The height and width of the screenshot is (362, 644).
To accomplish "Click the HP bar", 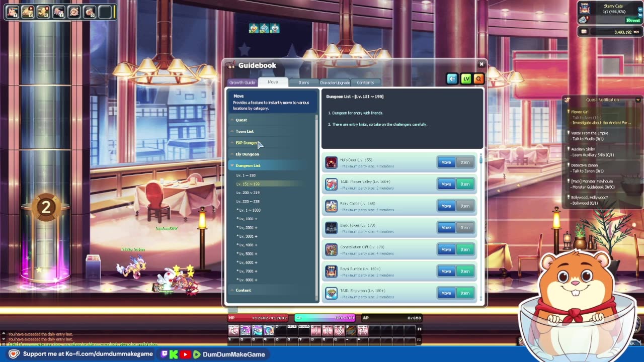I will (258, 318).
